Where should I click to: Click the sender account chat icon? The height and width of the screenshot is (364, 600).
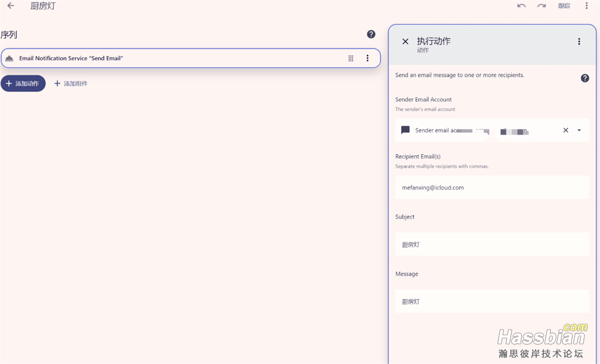pyautogui.click(x=405, y=131)
